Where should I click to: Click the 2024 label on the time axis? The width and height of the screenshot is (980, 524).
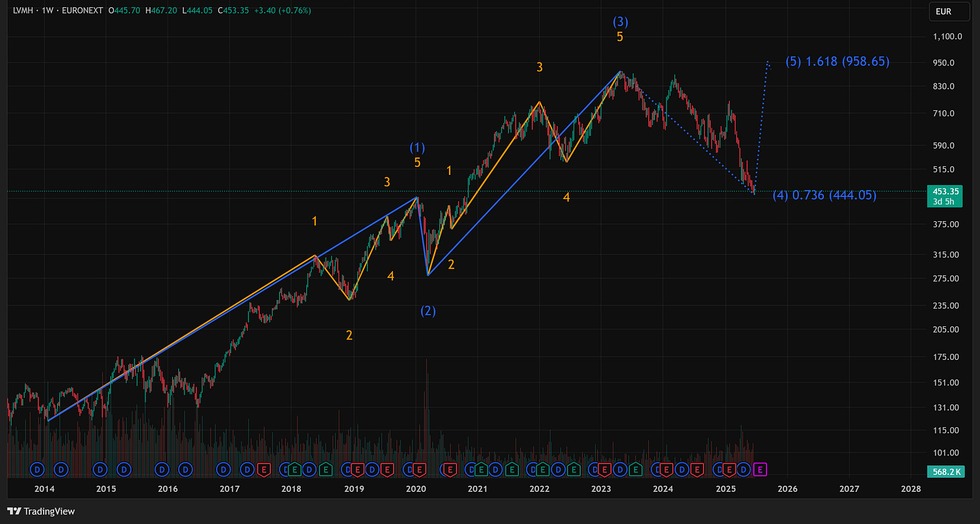click(x=663, y=489)
